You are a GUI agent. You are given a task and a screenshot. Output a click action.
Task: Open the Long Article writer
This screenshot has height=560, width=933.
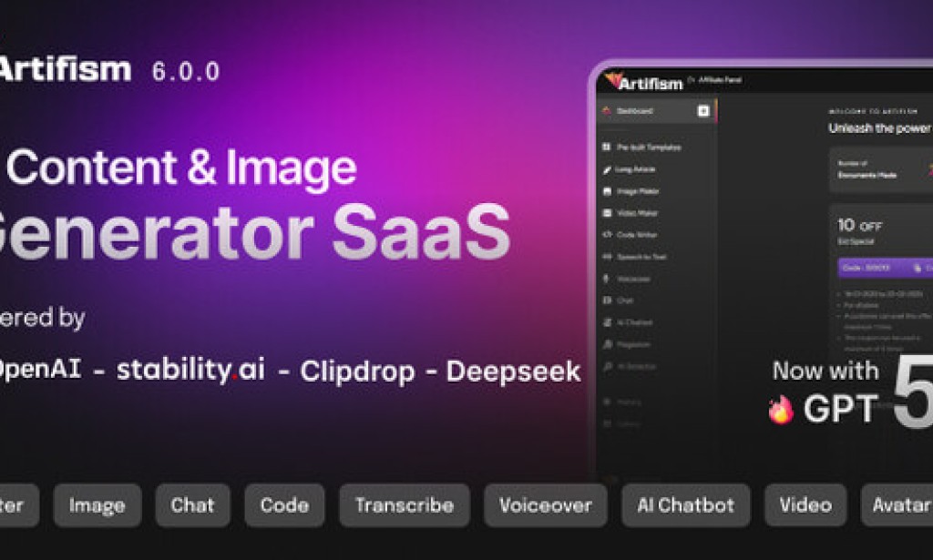tap(629, 169)
